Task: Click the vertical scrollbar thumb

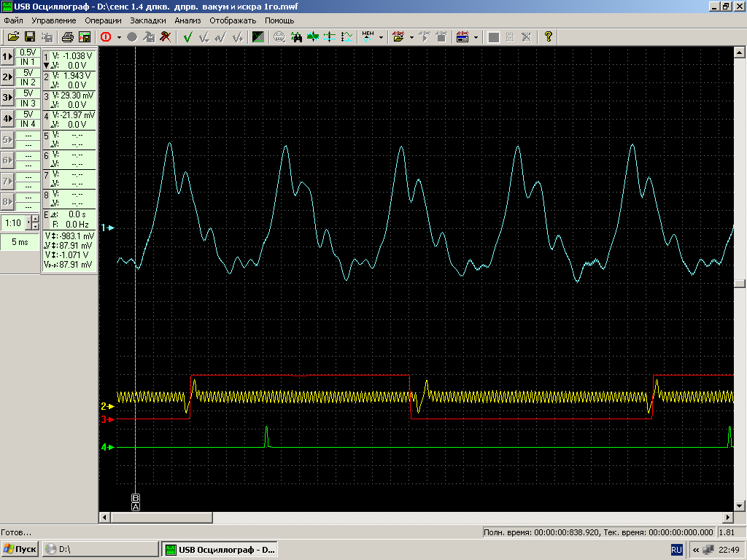Action: [x=740, y=284]
